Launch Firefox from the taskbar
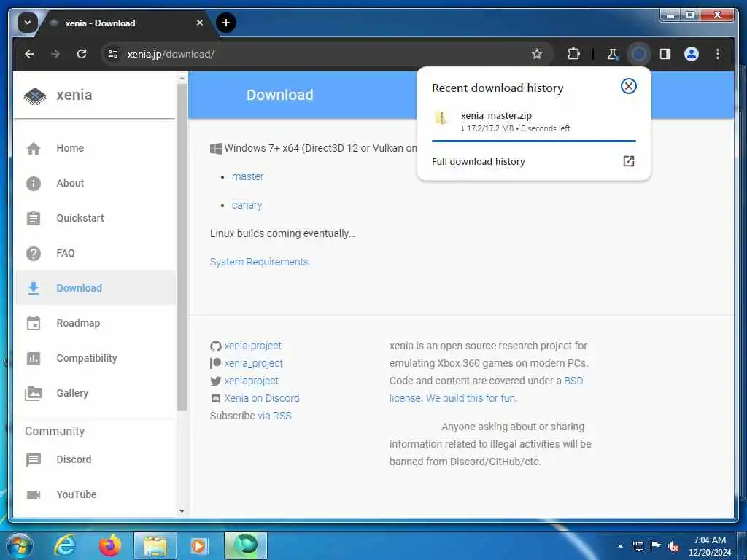Viewport: 747px width, 560px height. (x=109, y=545)
